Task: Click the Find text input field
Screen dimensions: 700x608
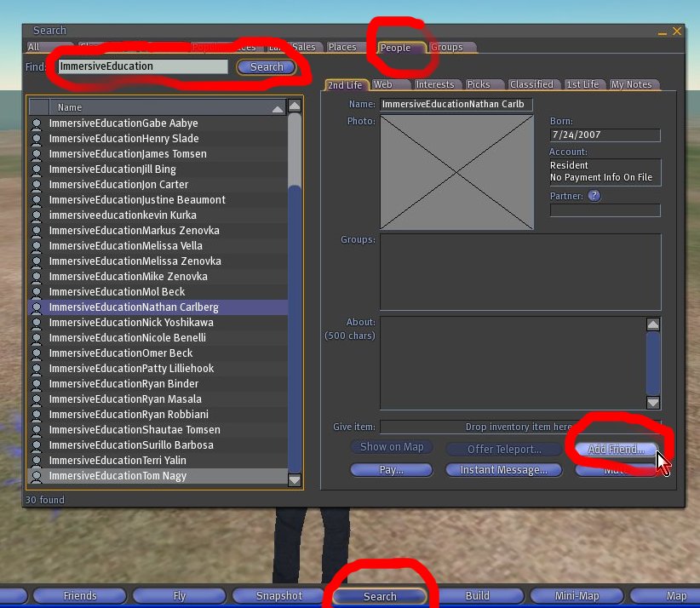Action: (142, 66)
